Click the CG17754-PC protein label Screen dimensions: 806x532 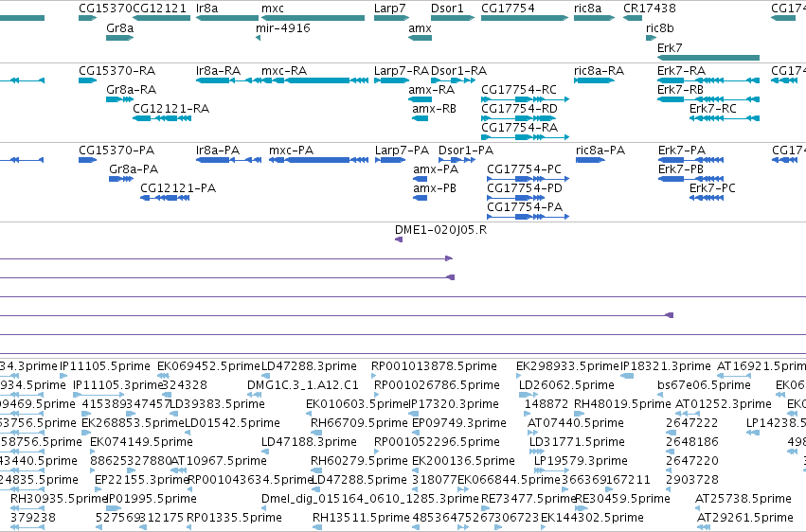(x=524, y=168)
